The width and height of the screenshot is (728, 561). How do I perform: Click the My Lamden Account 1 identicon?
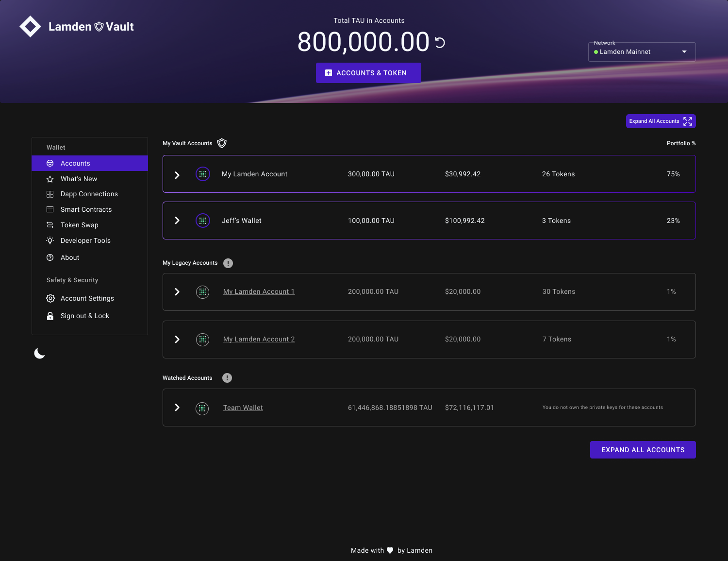(202, 292)
